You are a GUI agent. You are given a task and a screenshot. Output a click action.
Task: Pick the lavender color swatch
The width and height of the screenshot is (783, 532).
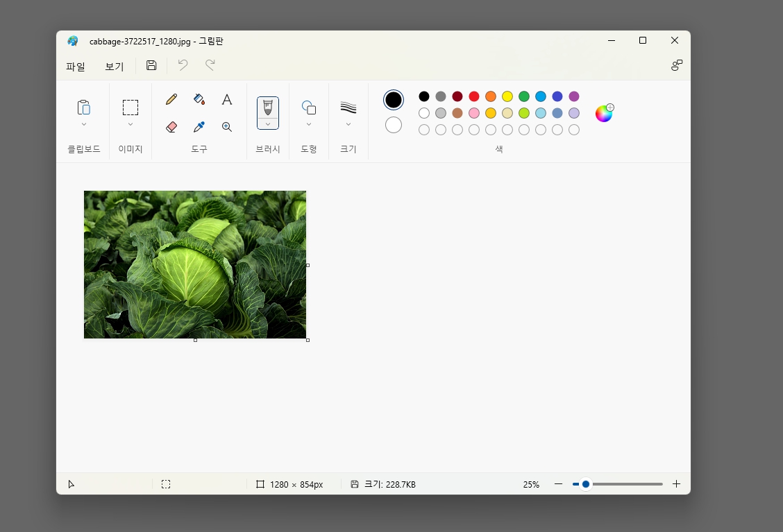click(574, 113)
